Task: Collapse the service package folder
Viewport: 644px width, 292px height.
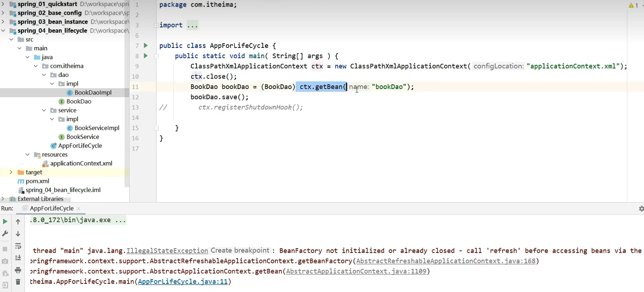Action: click(44, 110)
